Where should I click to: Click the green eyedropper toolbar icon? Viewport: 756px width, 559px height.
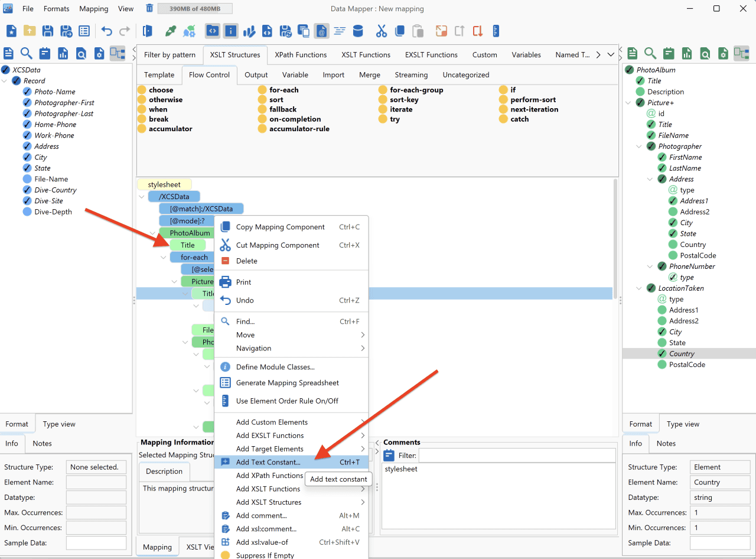[x=171, y=31]
